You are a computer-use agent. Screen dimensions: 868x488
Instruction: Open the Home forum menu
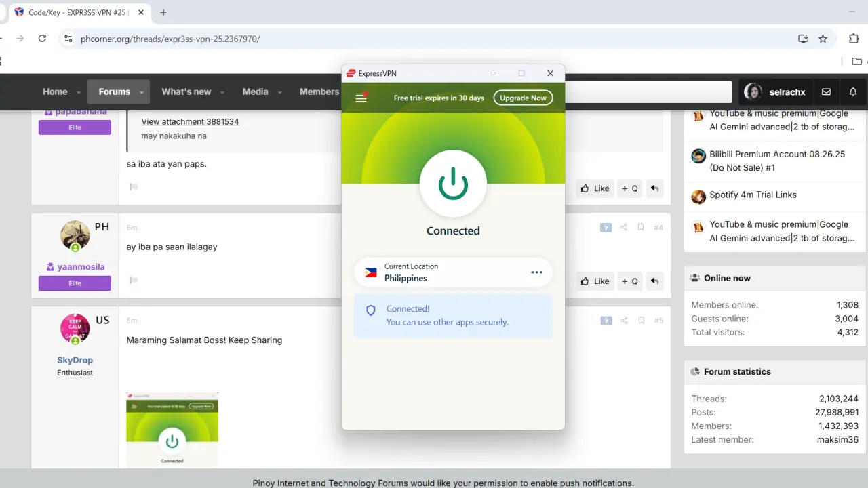55,91
